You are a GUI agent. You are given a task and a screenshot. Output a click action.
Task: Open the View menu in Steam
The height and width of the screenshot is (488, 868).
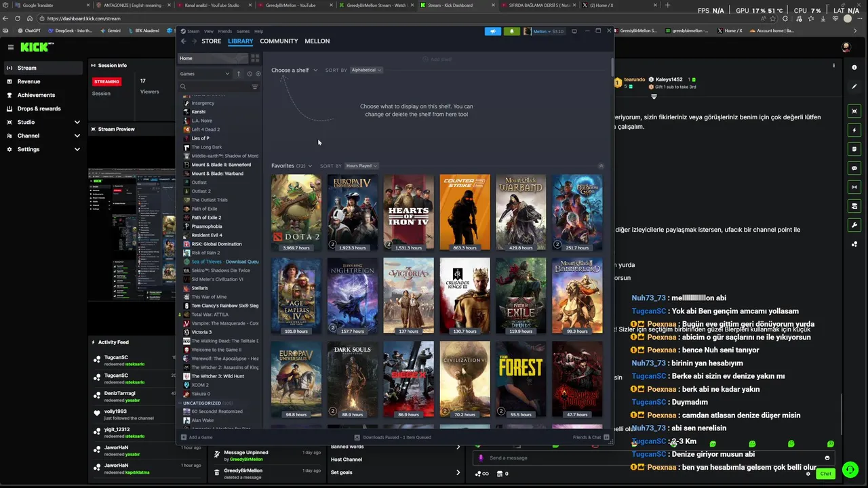tap(209, 31)
